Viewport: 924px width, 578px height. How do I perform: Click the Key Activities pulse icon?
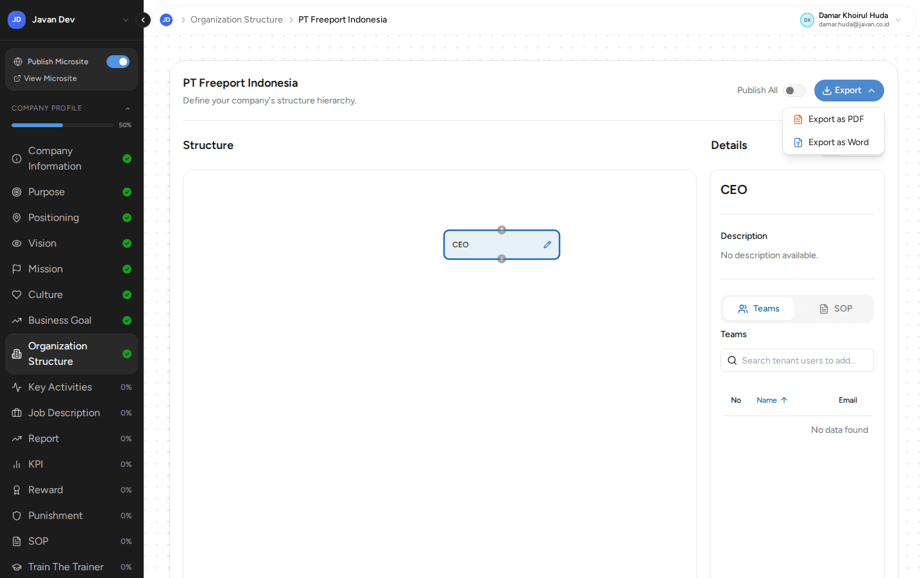click(x=17, y=387)
